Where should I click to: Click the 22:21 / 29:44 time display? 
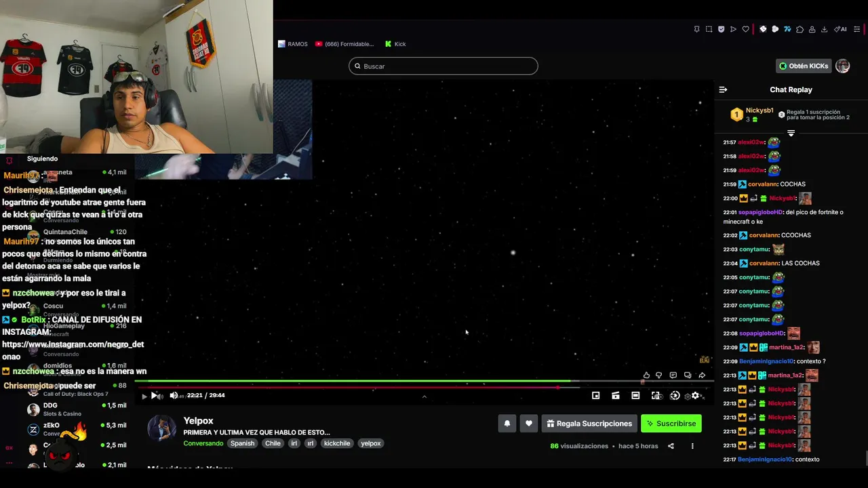coord(206,395)
